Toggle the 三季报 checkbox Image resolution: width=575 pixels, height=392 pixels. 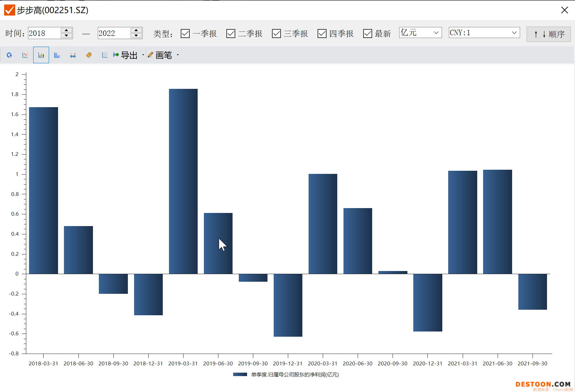pos(276,34)
